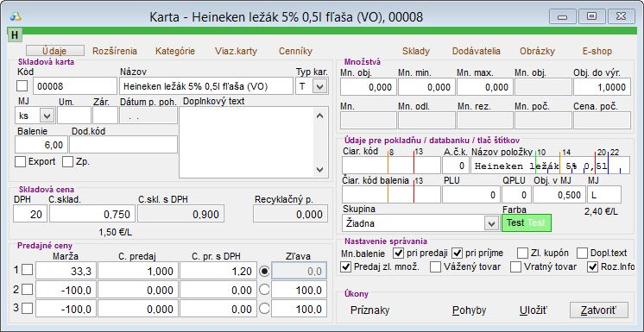Click the Uložiť button
Image resolution: width=644 pixels, height=332 pixels.
tap(534, 310)
